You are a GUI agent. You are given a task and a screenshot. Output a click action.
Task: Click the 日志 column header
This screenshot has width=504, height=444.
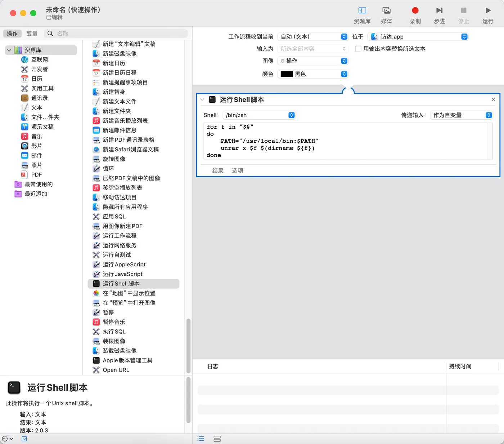(x=213, y=367)
